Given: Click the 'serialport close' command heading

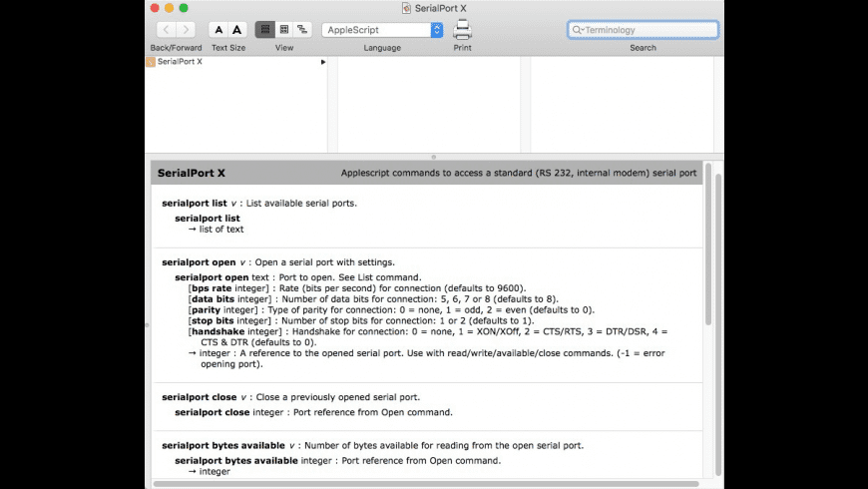Looking at the screenshot, I should pyautogui.click(x=200, y=397).
